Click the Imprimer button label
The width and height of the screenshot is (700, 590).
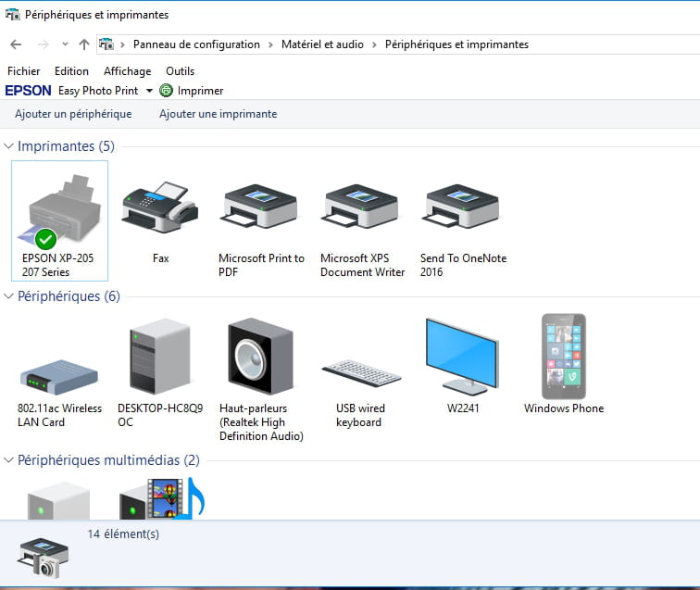200,91
